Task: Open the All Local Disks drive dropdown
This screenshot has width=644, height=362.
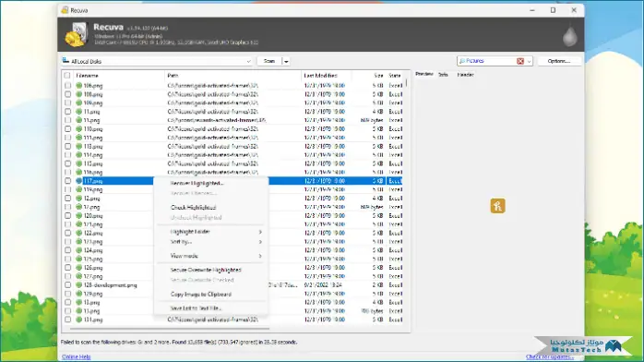Action: pyautogui.click(x=248, y=61)
